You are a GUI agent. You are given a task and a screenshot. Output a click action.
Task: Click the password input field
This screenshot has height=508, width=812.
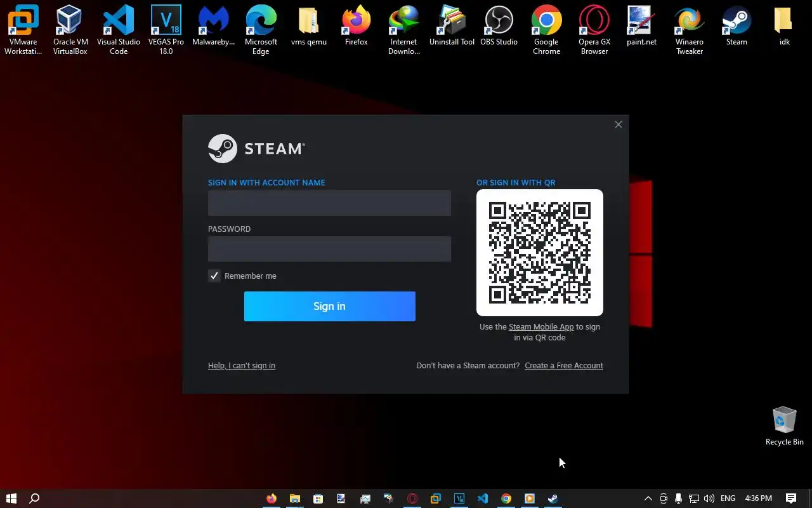[330, 249]
